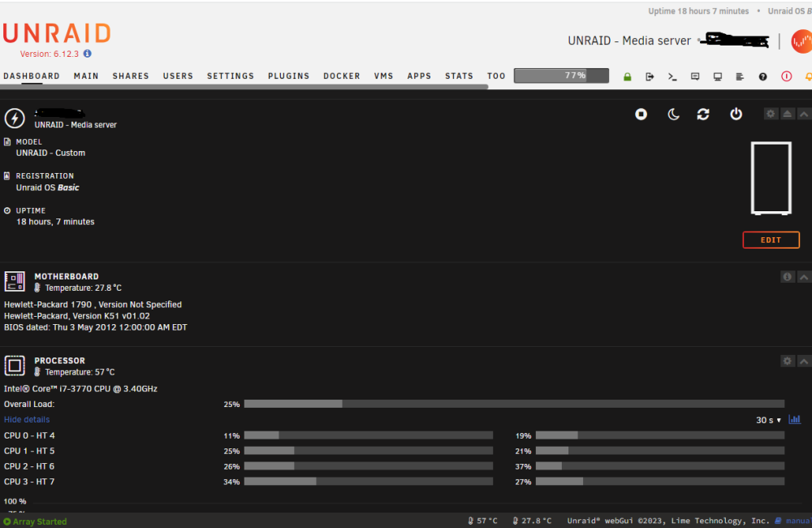Stop the array with the stop icon
812x528 pixels.
pyautogui.click(x=641, y=114)
